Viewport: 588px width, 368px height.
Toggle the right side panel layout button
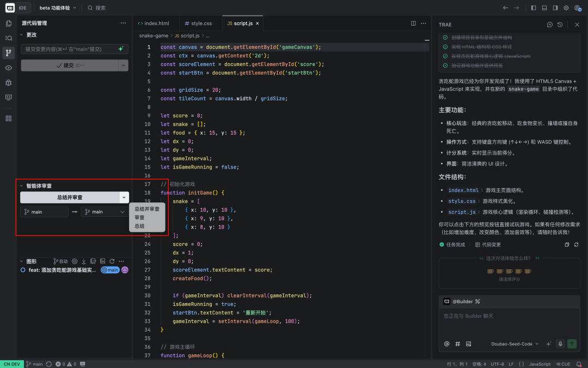555,8
